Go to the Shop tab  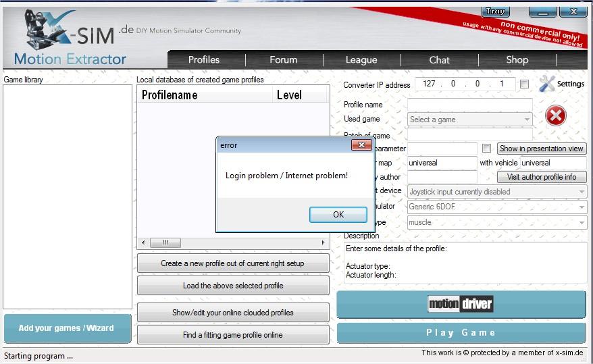517,60
